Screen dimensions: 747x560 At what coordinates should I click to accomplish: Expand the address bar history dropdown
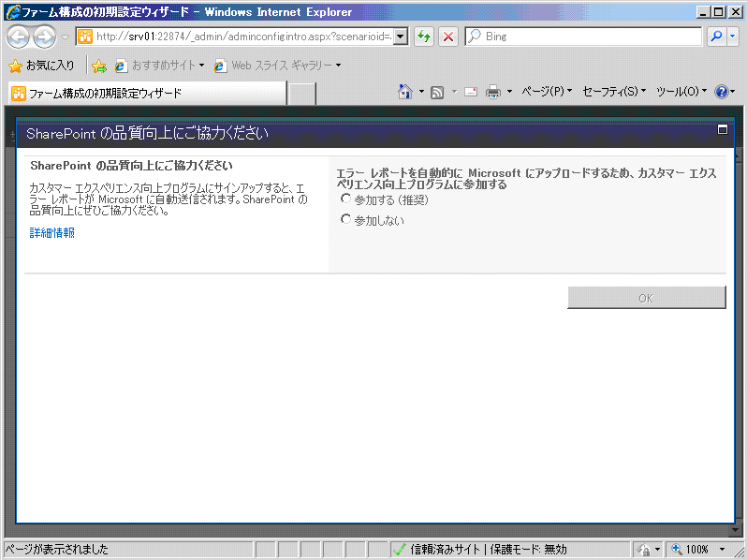click(x=402, y=37)
